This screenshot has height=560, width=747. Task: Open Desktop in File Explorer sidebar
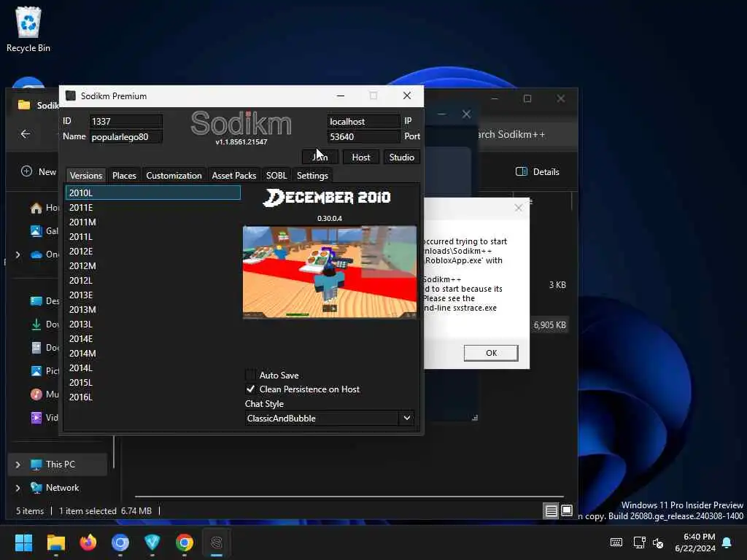pyautogui.click(x=44, y=301)
